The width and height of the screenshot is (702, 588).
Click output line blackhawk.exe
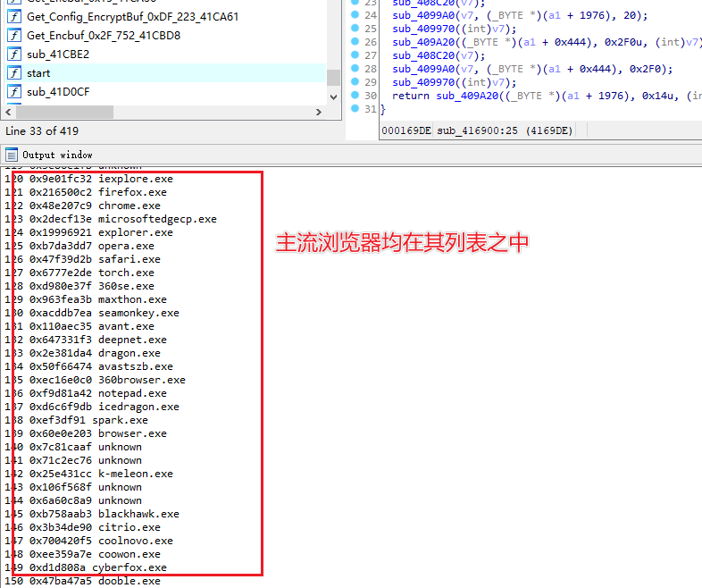pyautogui.click(x=92, y=514)
